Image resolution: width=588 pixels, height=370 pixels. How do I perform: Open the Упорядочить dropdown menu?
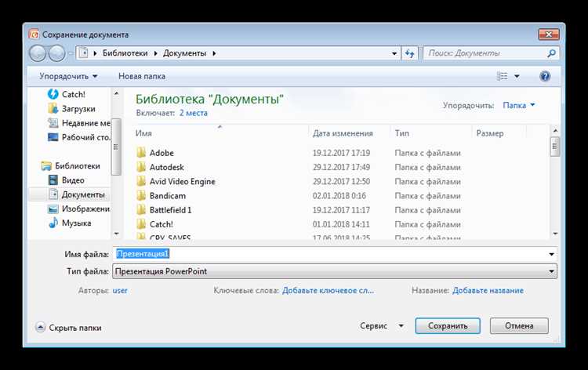68,76
